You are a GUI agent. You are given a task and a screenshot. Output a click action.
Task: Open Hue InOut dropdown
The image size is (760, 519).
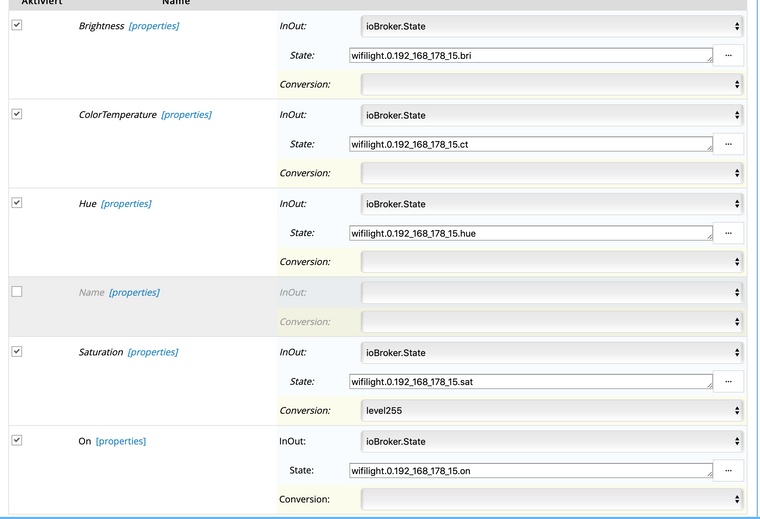tap(552, 204)
